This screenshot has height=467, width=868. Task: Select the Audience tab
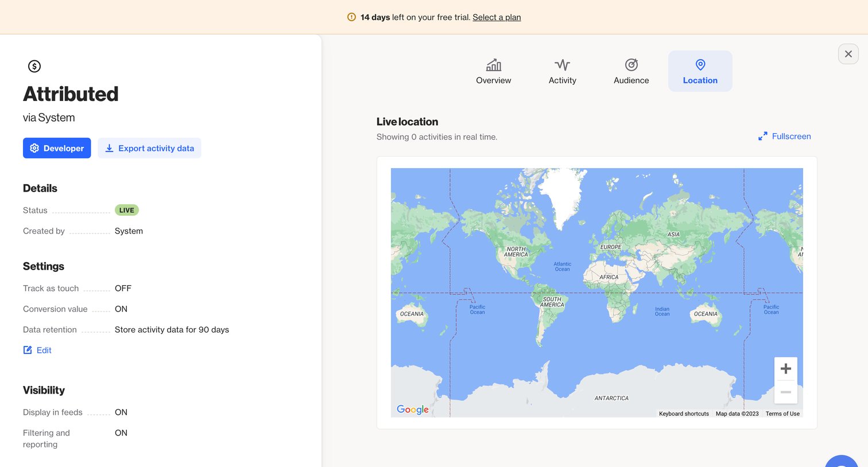631,71
